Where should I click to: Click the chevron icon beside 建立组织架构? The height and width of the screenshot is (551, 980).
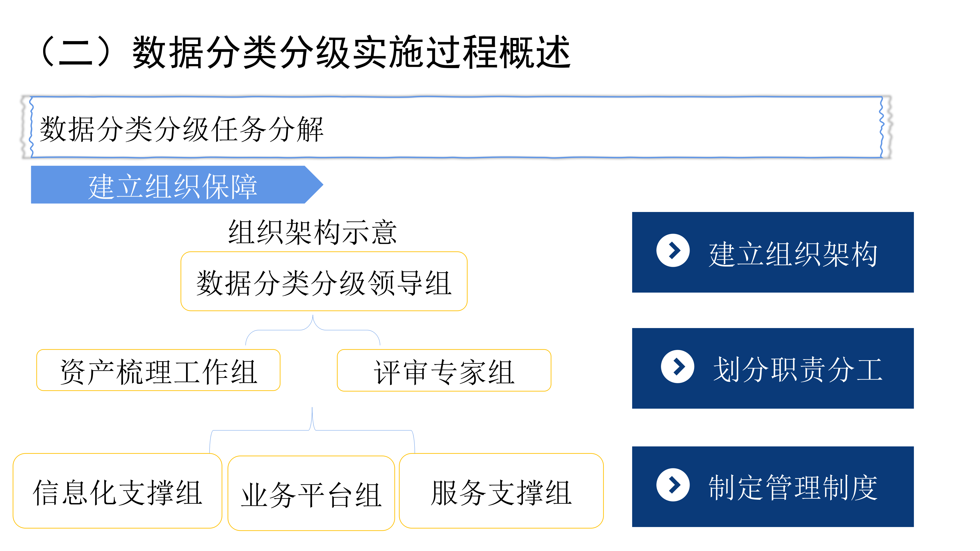click(673, 250)
